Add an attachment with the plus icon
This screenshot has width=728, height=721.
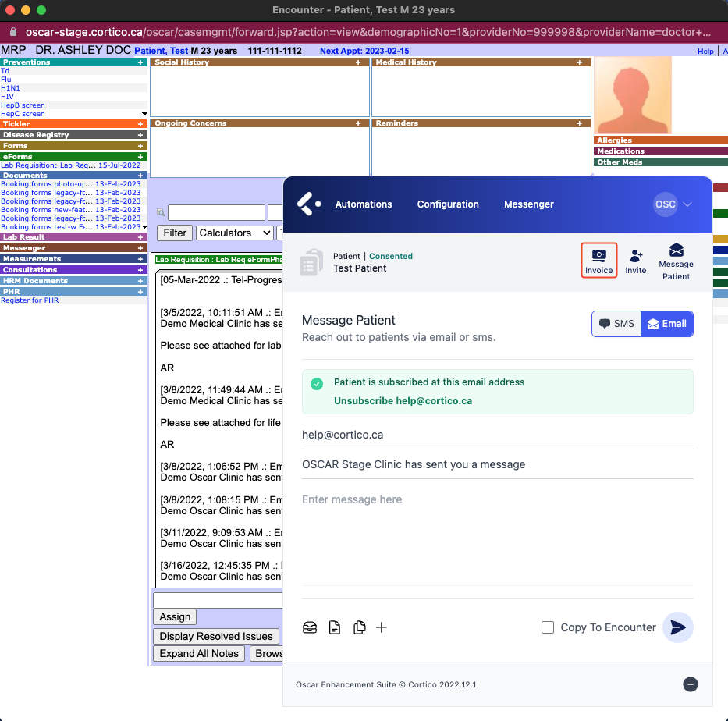click(382, 627)
